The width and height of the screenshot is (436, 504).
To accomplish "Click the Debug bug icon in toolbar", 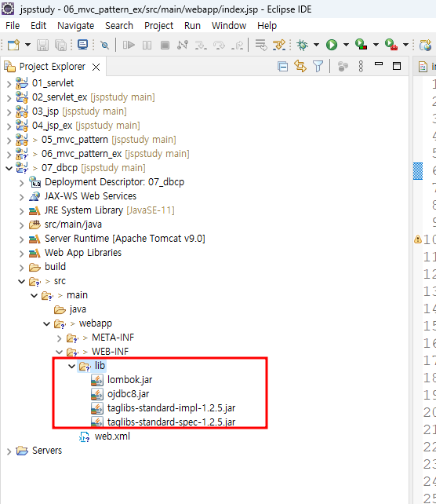I will pyautogui.click(x=302, y=45).
